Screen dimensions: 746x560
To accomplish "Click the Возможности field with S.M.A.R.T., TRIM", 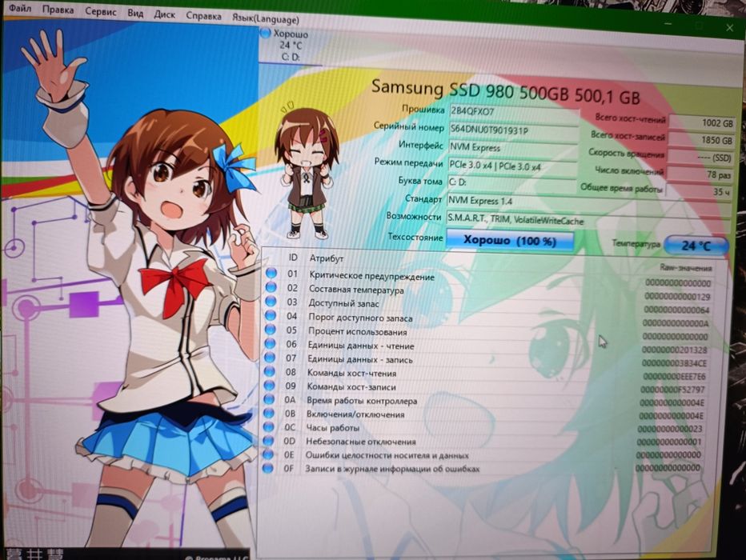I will click(588, 222).
